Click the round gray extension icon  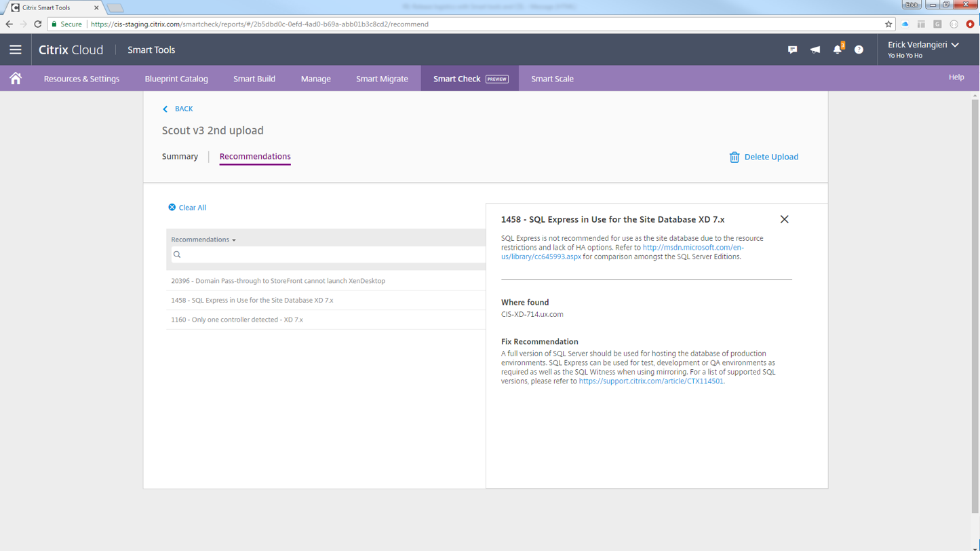point(954,24)
